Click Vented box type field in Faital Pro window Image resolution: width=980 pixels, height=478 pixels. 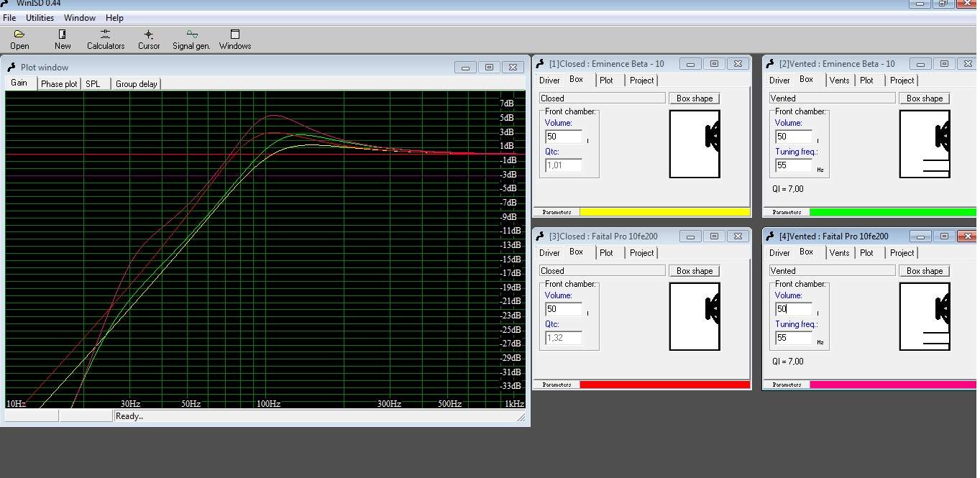pyautogui.click(x=833, y=271)
